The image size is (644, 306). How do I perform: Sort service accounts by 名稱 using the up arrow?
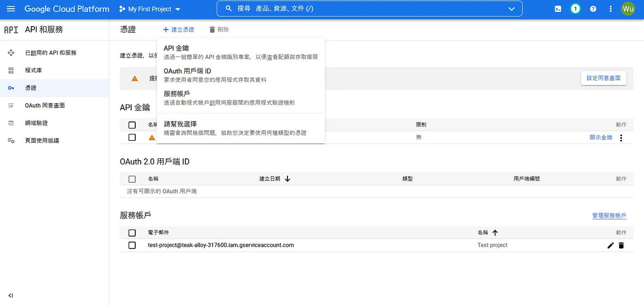click(495, 232)
